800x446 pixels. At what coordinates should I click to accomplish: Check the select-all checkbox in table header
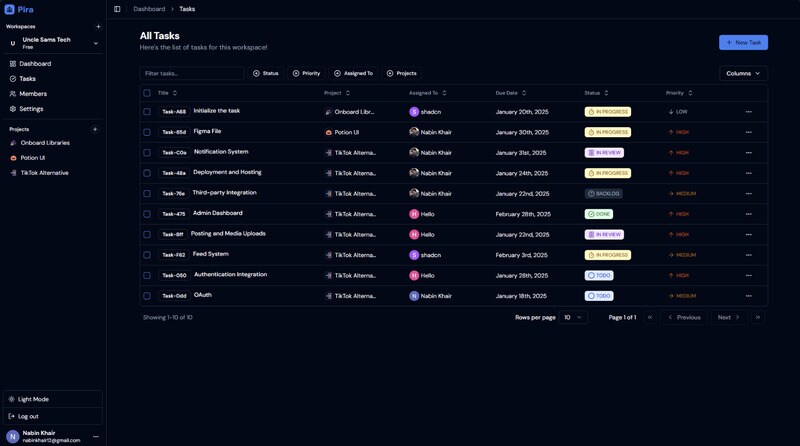[147, 93]
